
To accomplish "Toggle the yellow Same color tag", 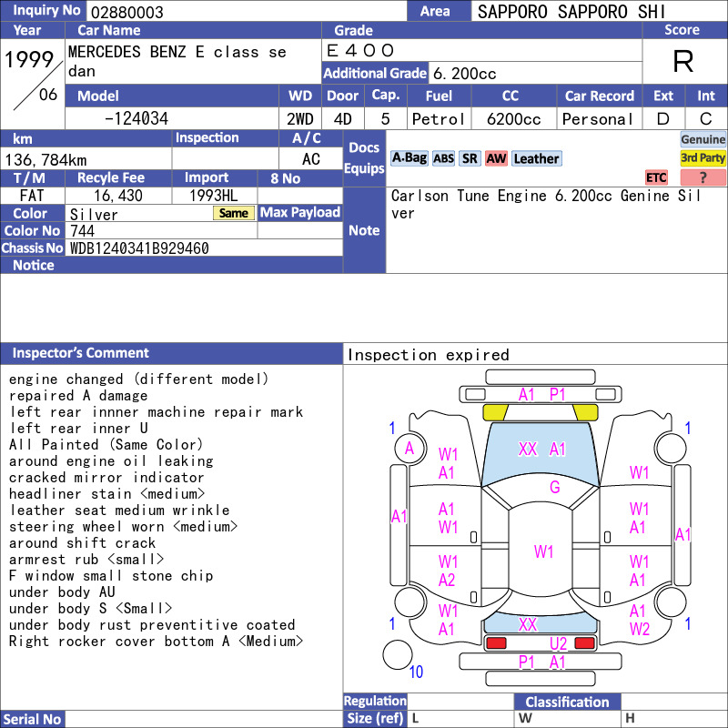I will pos(234,213).
